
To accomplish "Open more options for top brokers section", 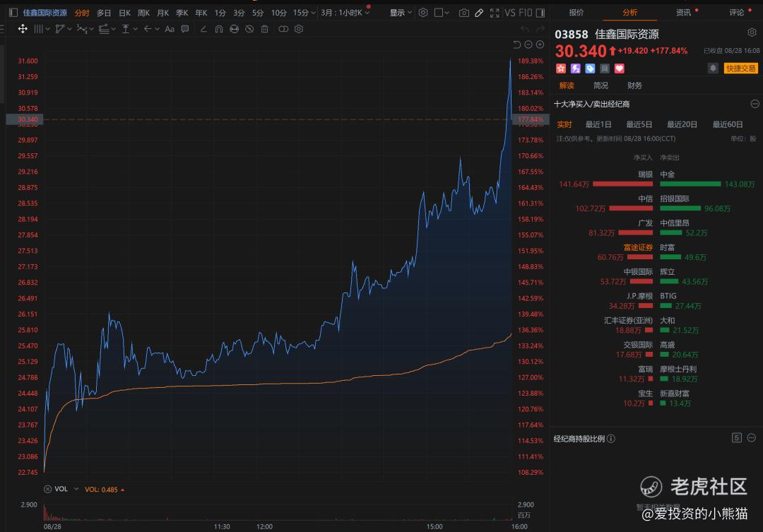I will 755,104.
